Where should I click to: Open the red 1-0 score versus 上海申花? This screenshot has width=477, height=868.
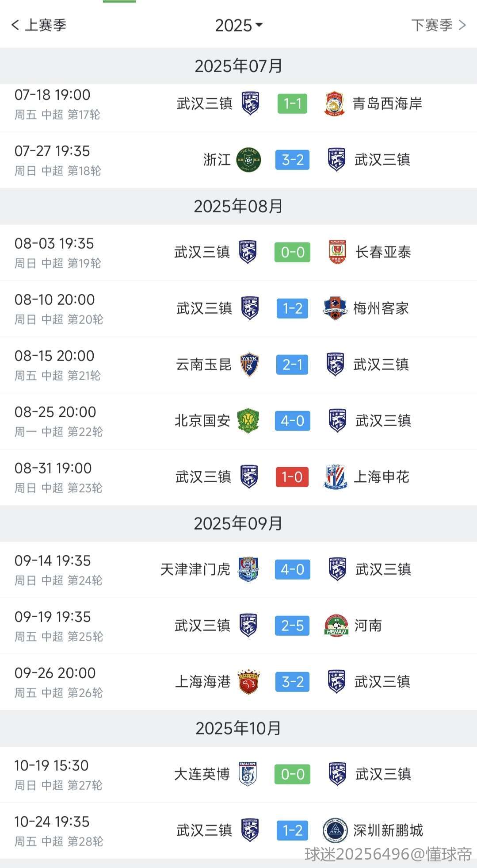(292, 477)
